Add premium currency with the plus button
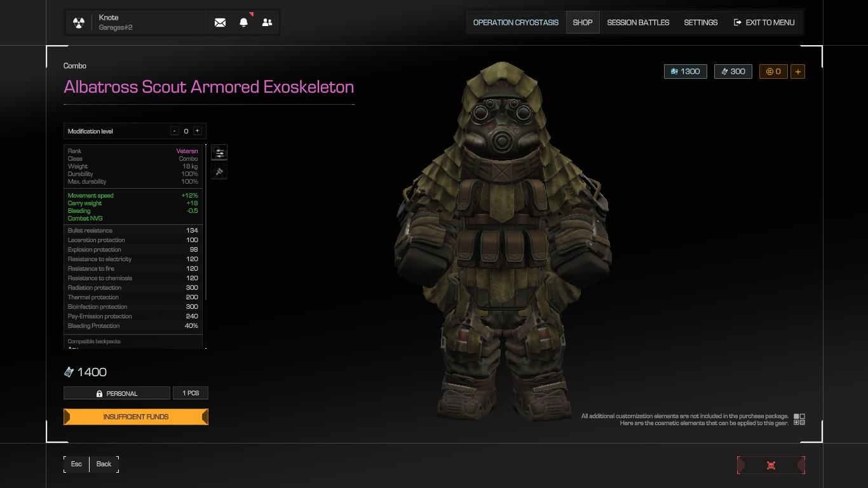 (x=797, y=71)
